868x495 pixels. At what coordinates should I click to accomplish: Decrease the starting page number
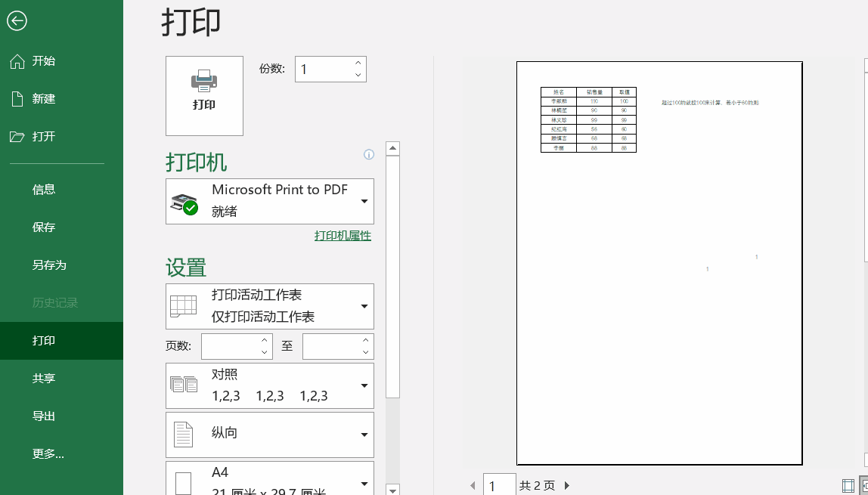265,352
